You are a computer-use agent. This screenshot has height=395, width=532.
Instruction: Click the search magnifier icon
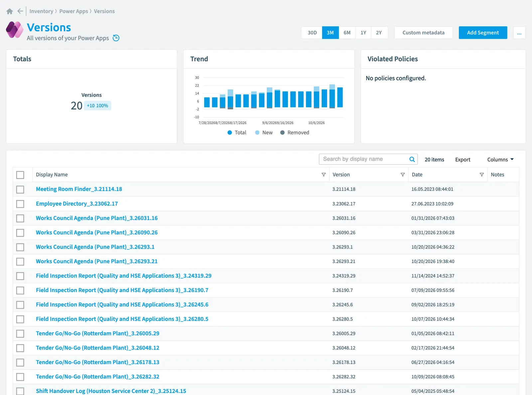(412, 159)
